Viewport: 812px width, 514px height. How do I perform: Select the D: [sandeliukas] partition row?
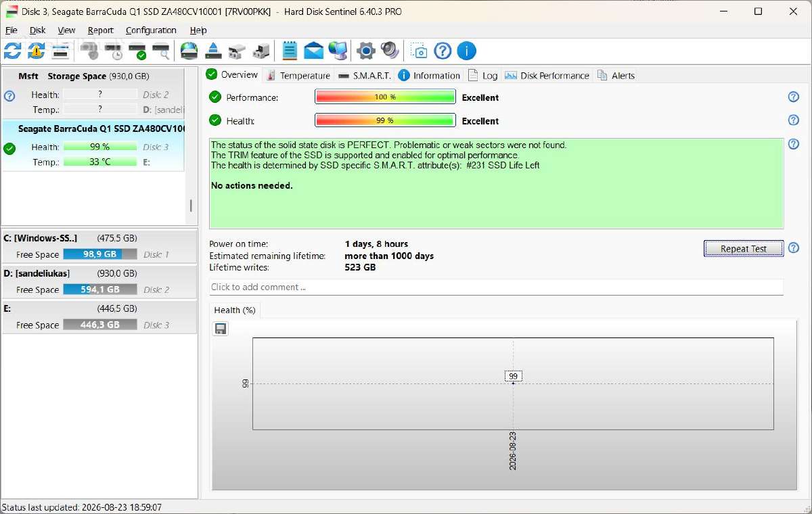point(99,281)
